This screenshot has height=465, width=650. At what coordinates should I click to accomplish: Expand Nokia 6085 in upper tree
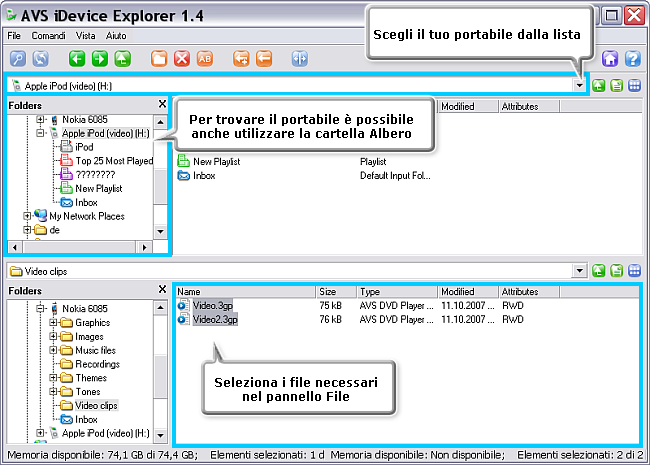(40, 119)
